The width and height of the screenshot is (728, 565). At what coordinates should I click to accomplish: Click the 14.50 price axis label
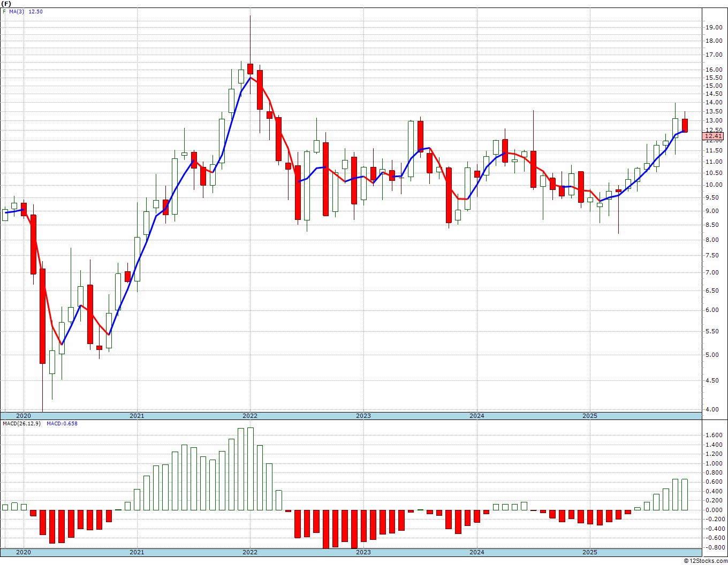(714, 94)
